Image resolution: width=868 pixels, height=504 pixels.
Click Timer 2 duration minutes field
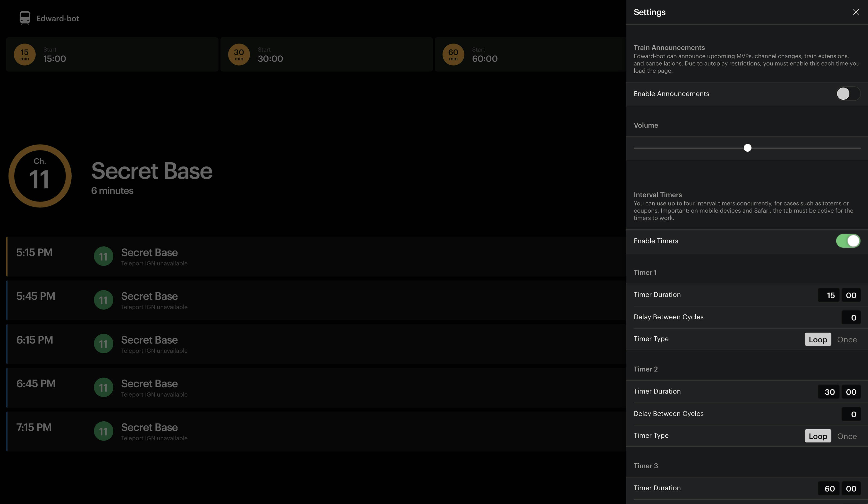(x=828, y=392)
